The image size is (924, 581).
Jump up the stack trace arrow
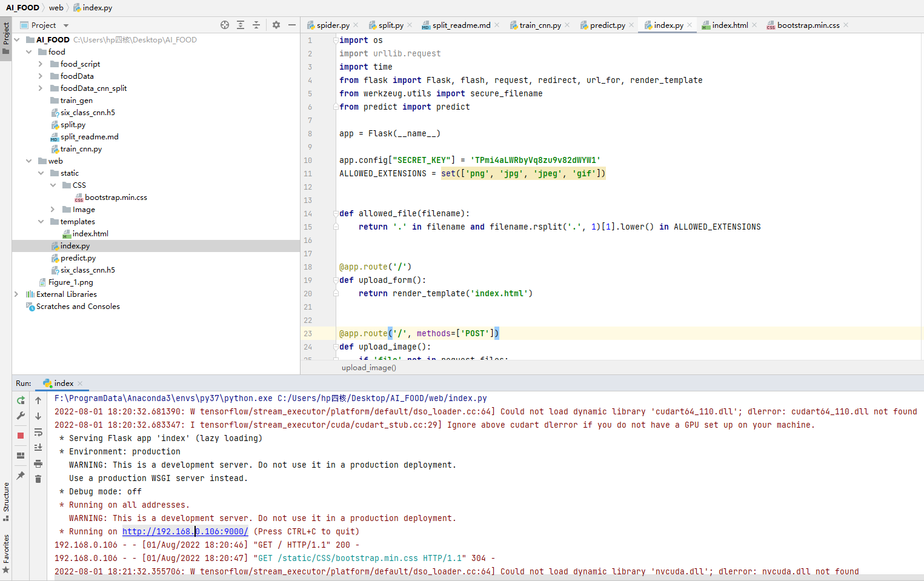[x=38, y=400]
